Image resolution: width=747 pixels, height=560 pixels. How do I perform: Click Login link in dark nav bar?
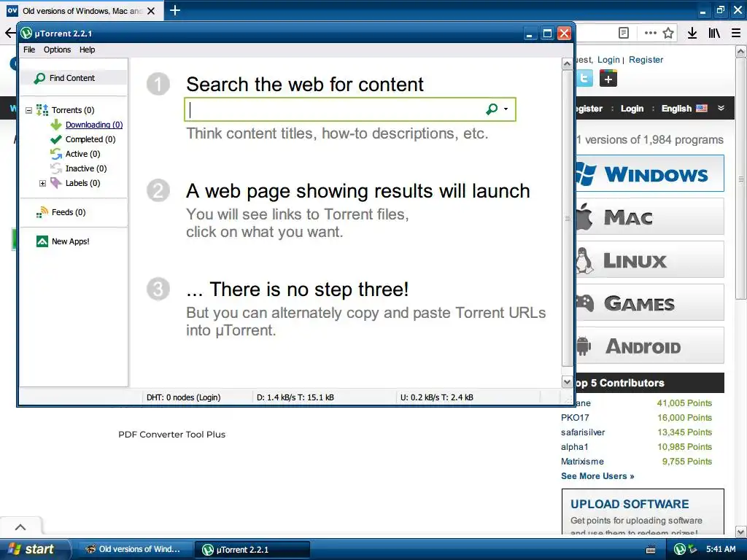click(x=632, y=109)
